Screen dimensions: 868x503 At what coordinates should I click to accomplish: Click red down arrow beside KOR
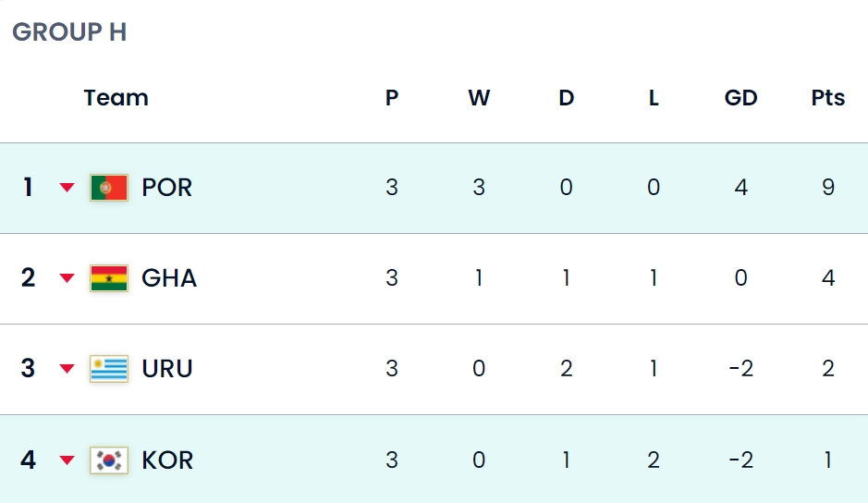click(67, 460)
